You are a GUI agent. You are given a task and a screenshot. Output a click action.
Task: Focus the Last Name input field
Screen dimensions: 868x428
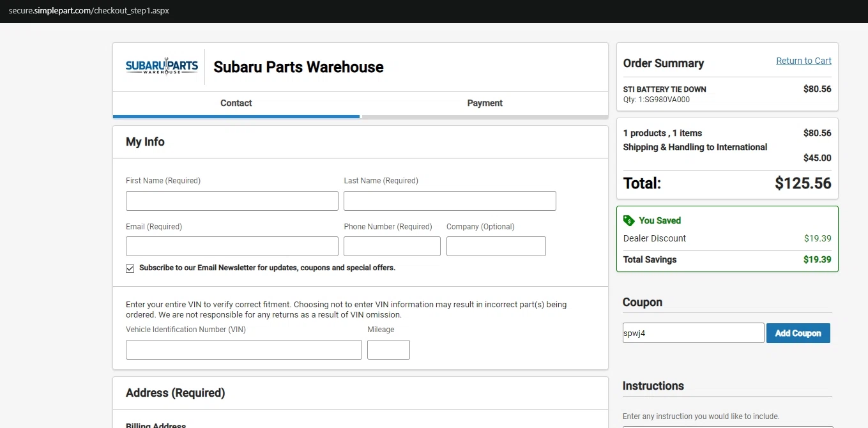point(450,201)
